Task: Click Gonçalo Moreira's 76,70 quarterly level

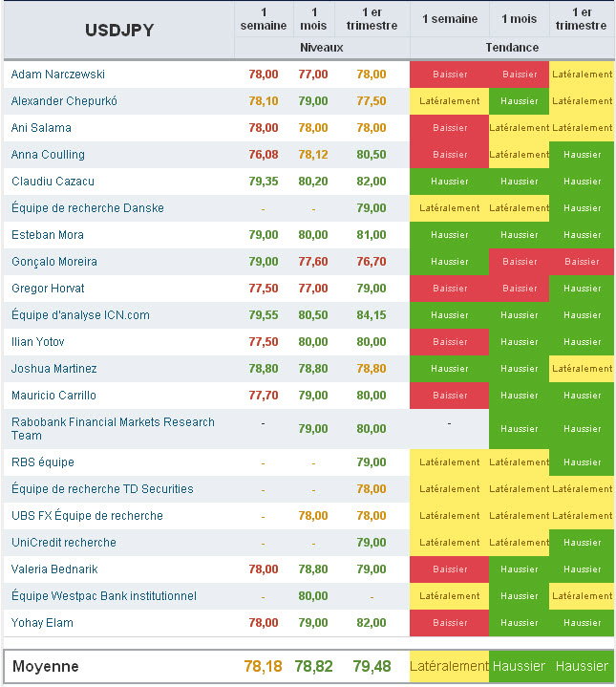Action: pyautogui.click(x=372, y=261)
